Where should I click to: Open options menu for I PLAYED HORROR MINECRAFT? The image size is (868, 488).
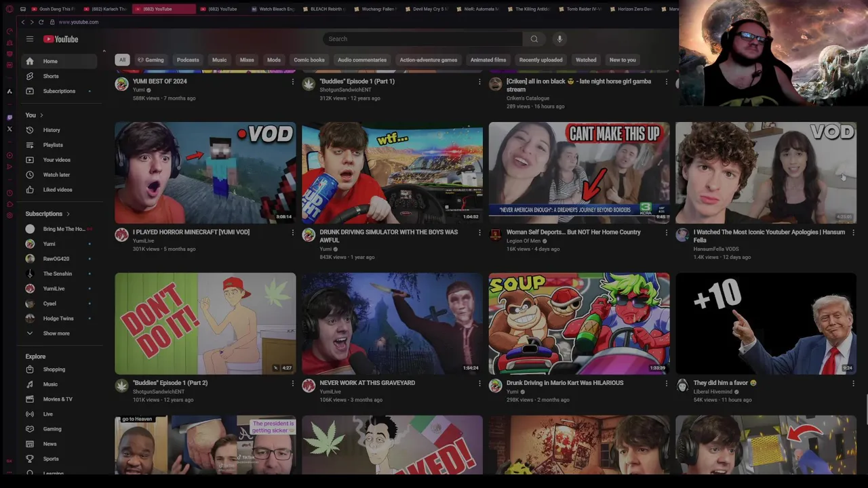coord(293,232)
